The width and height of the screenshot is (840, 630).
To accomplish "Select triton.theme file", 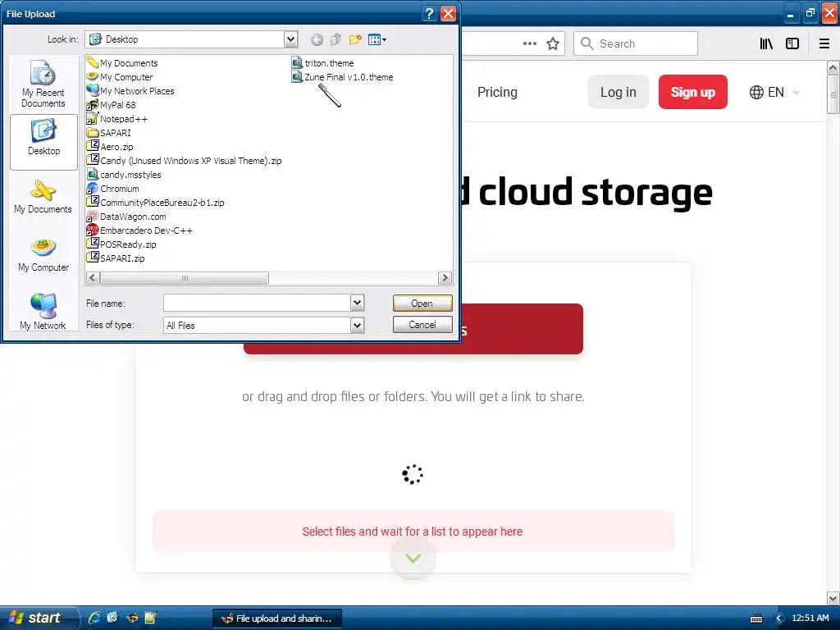I will tap(323, 63).
